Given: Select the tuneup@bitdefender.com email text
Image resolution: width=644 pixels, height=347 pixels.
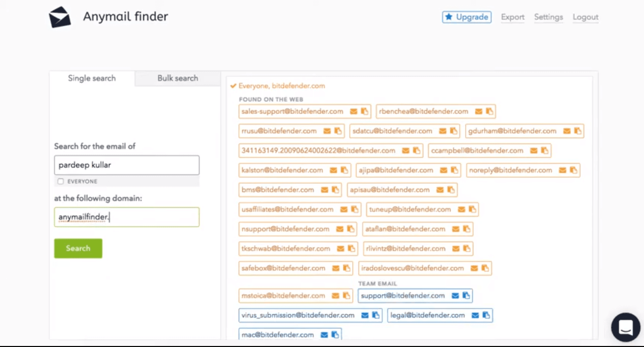Looking at the screenshot, I should tap(410, 209).
